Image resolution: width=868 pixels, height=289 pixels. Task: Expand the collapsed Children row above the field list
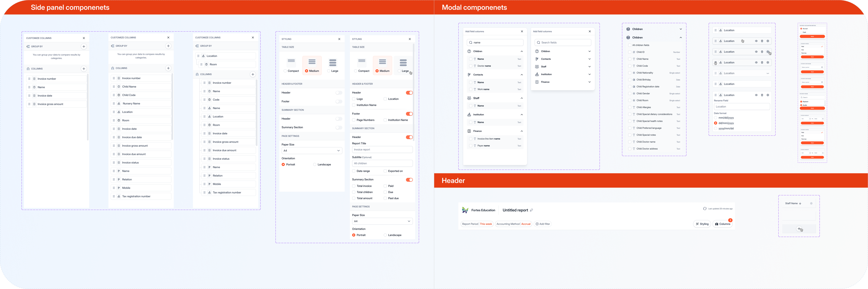tap(681, 29)
